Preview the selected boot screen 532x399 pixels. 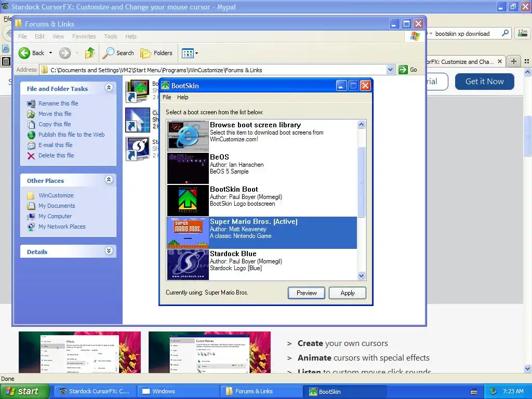coord(306,293)
